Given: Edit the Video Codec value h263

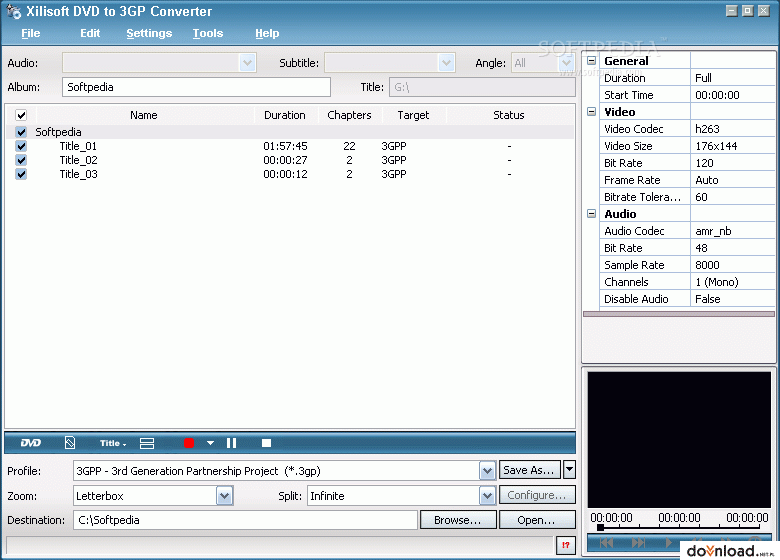Looking at the screenshot, I should click(733, 129).
